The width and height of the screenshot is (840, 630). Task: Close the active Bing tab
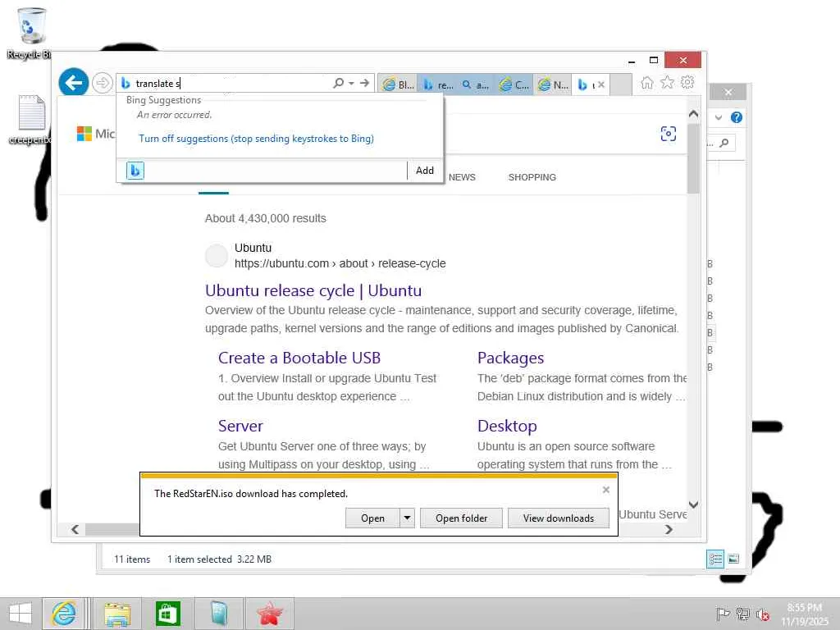click(x=601, y=84)
